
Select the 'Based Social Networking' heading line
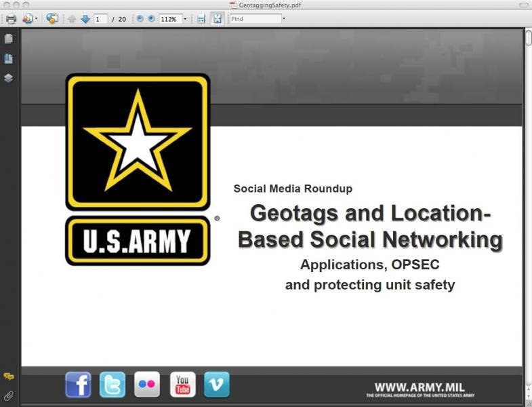pyautogui.click(x=370, y=239)
